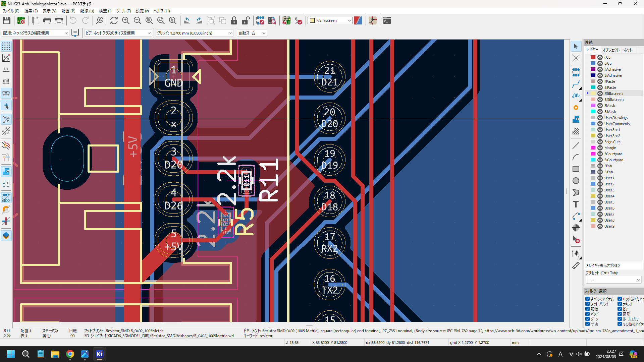Open the 検査 (I) menu
The width and height of the screenshot is (644, 362).
click(105, 11)
